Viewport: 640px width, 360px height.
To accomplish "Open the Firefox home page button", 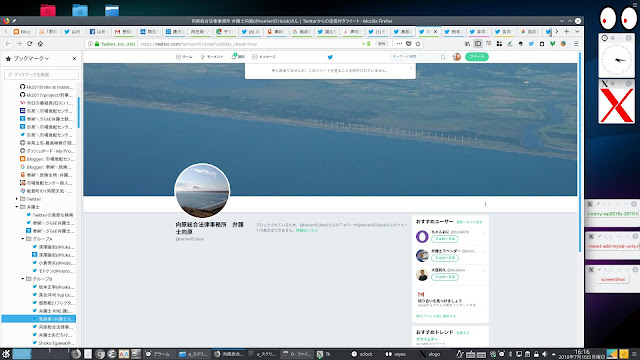I will click(40, 44).
